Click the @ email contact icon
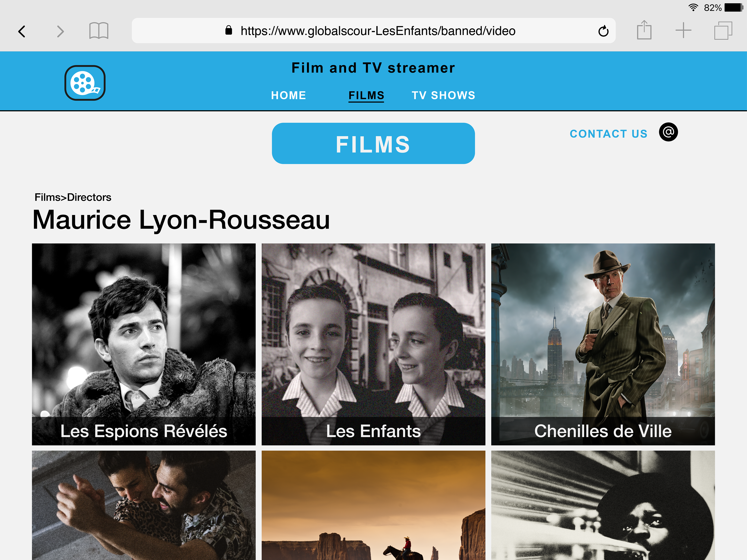 [668, 132]
